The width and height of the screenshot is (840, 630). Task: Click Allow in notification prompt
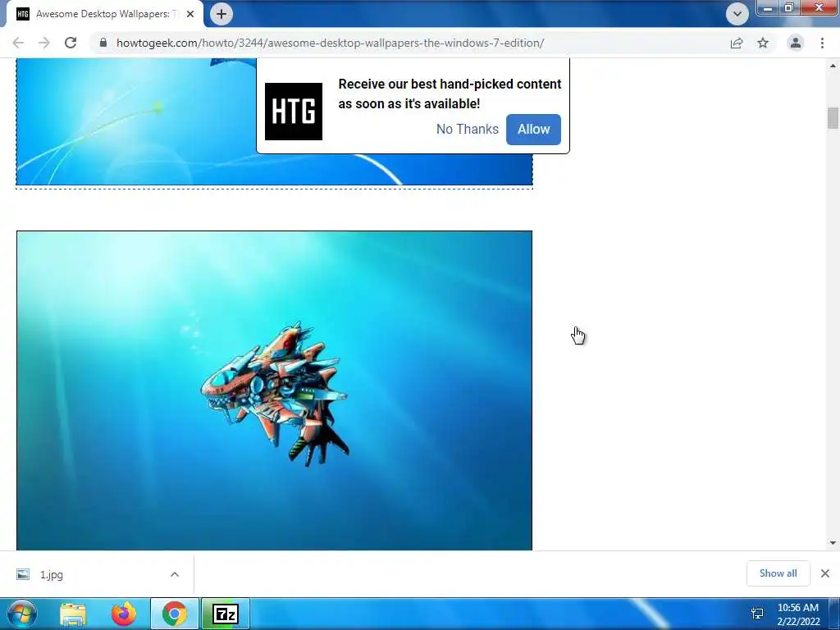click(x=533, y=129)
